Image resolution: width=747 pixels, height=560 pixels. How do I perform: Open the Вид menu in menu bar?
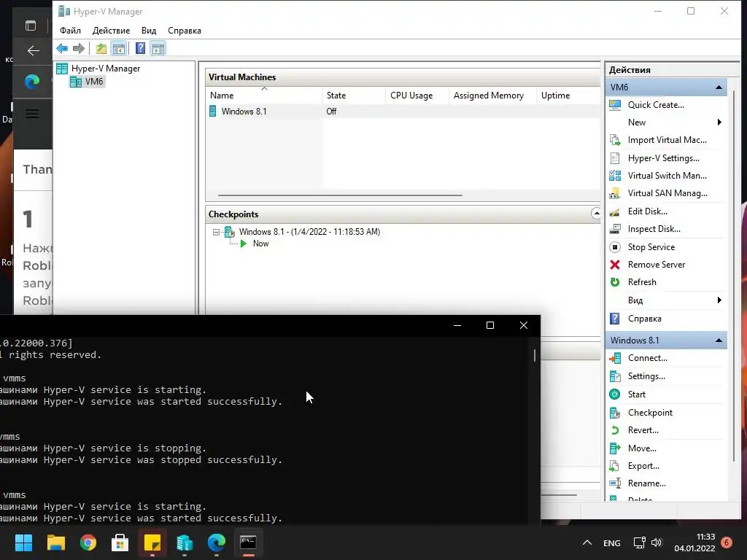(149, 31)
